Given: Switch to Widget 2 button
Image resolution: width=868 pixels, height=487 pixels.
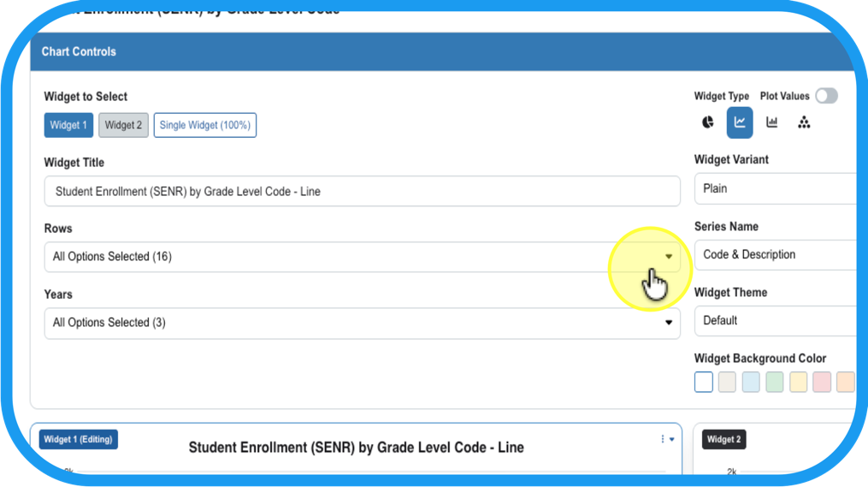Looking at the screenshot, I should click(x=123, y=125).
